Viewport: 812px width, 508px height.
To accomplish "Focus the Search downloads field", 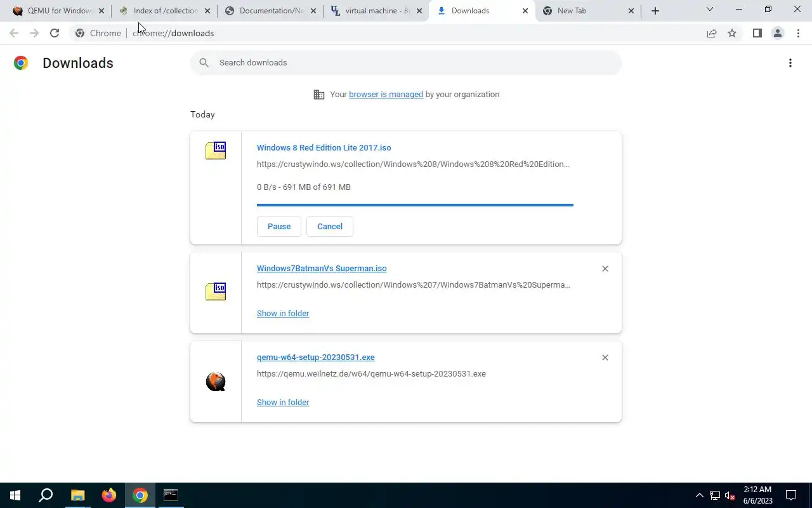I will [406, 62].
